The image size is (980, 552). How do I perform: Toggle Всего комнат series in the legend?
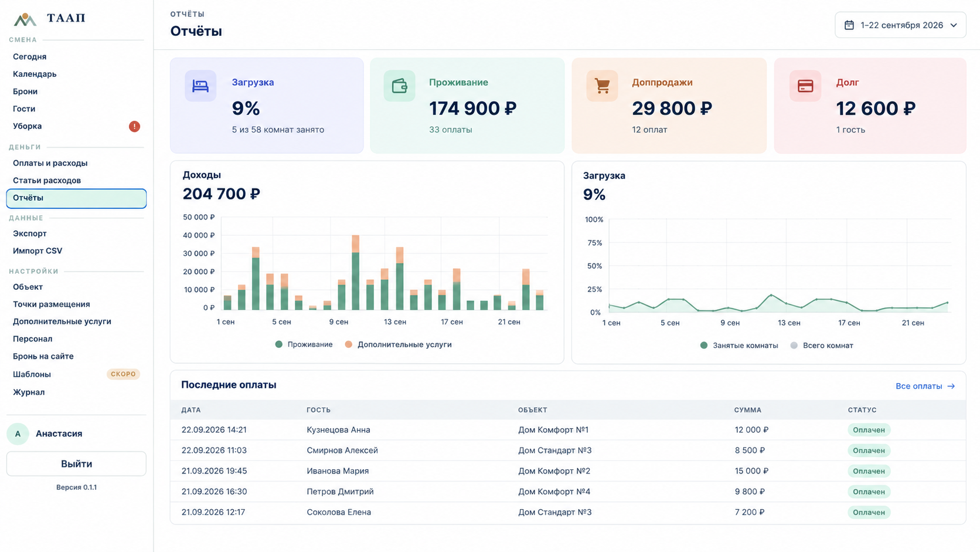click(x=822, y=346)
